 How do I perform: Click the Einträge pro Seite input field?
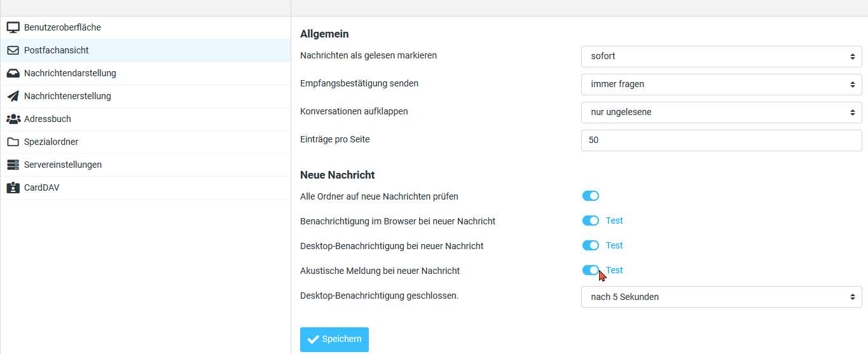click(721, 140)
